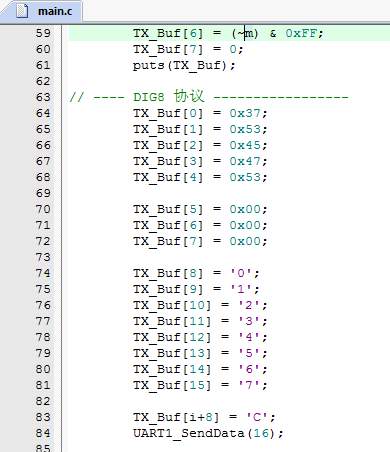Click 0x53 value on line 65
Viewport: 390px width, 452px height.
[x=245, y=129]
